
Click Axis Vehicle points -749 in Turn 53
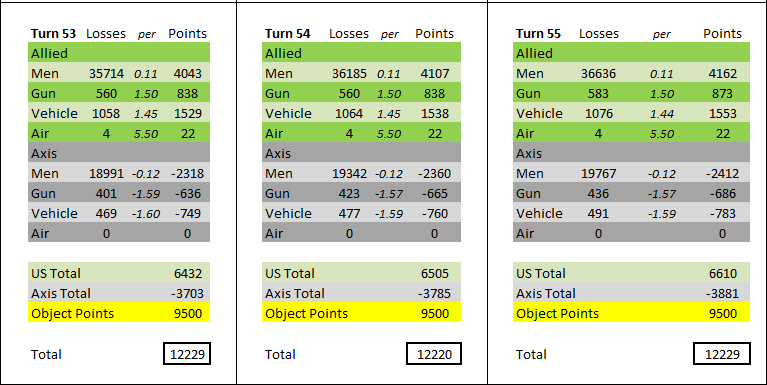point(187,214)
